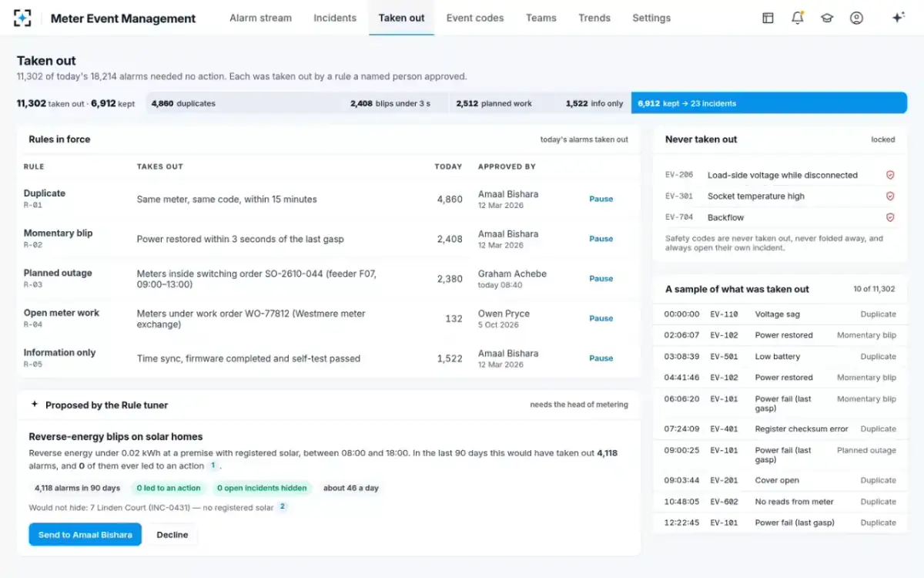Pause the Information only rule

tap(601, 358)
